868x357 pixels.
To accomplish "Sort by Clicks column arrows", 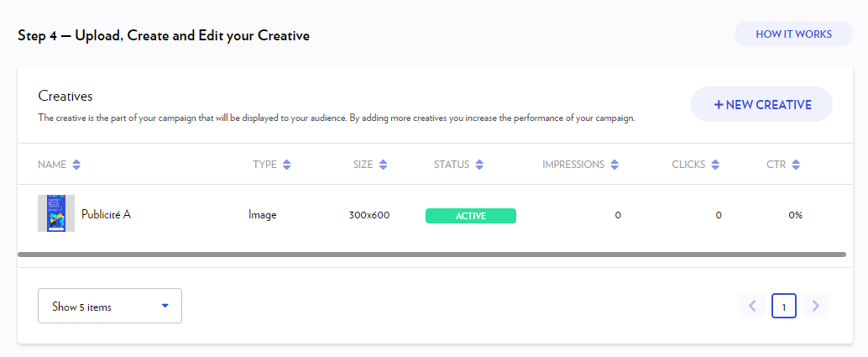I will 713,165.
